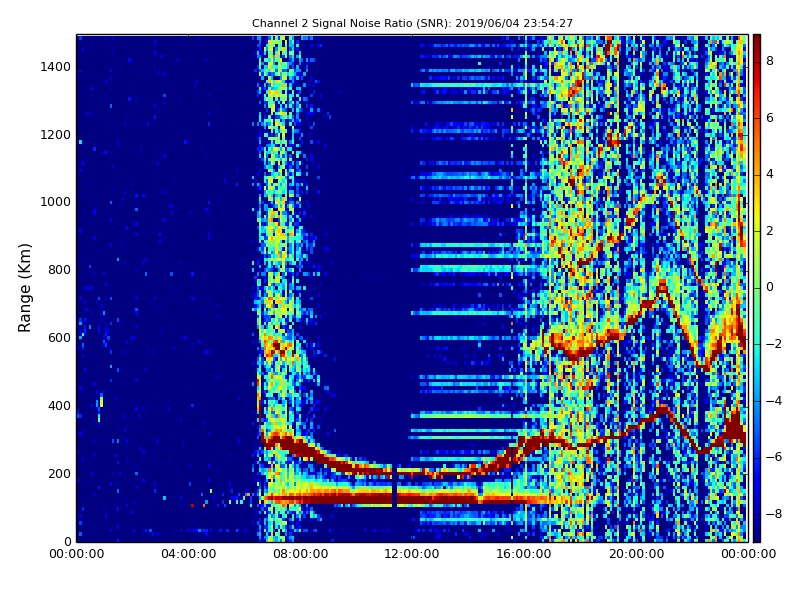This screenshot has width=800, height=600.
Task: Click the 16:00:00 time axis label
Action: pyautogui.click(x=524, y=554)
